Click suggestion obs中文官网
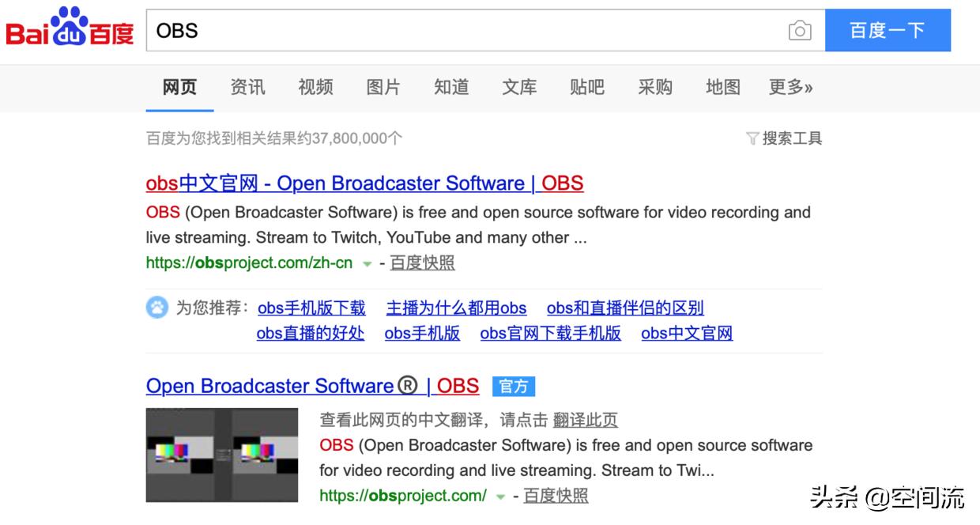 687,333
